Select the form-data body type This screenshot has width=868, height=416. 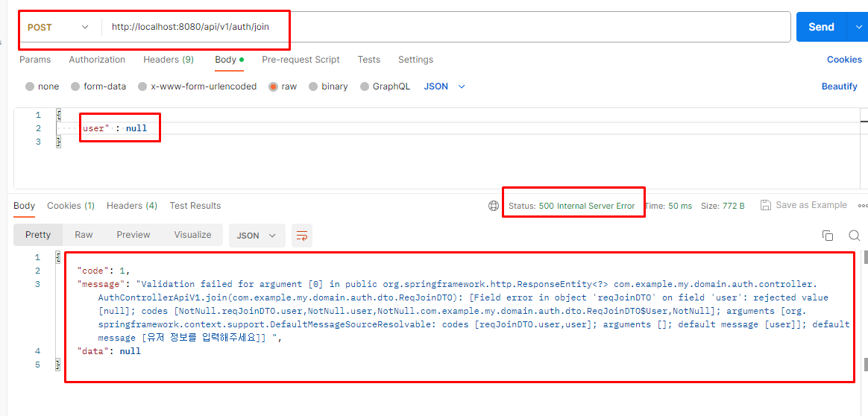(98, 86)
